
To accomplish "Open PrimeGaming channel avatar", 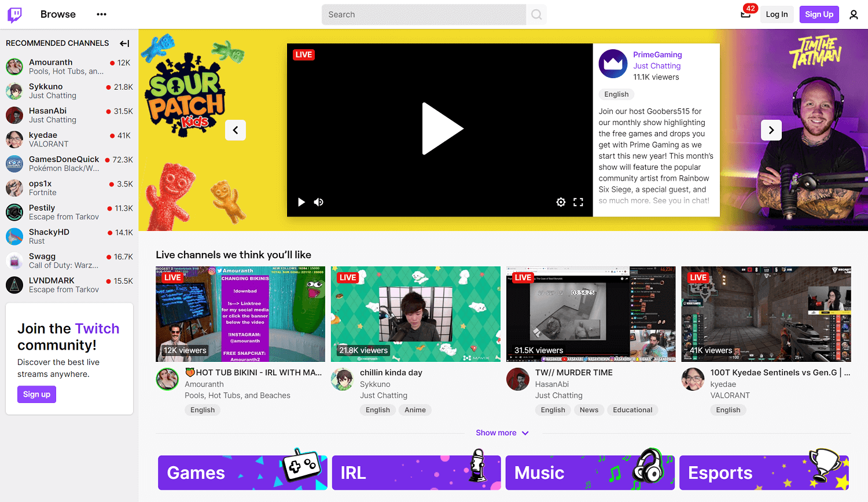I will pos(613,64).
